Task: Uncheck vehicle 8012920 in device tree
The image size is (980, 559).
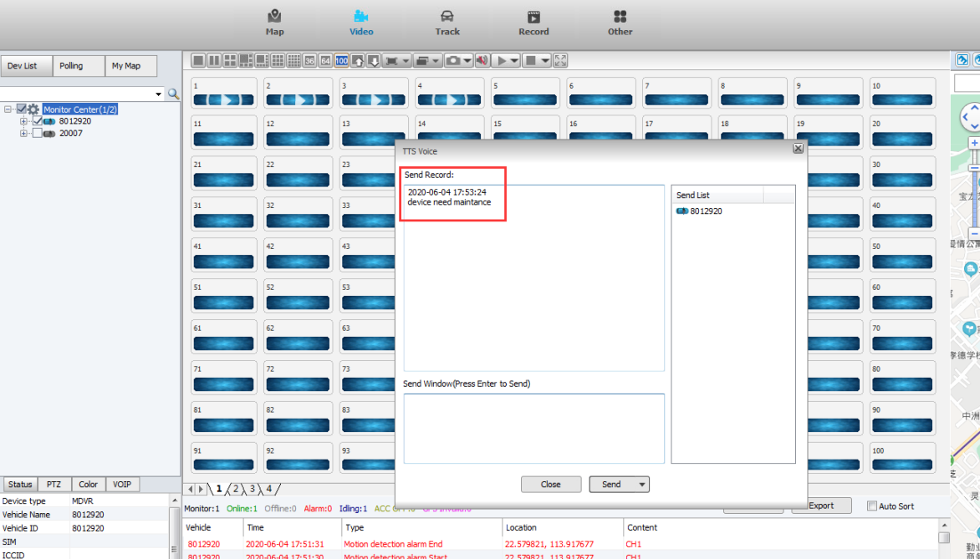Action: (38, 121)
